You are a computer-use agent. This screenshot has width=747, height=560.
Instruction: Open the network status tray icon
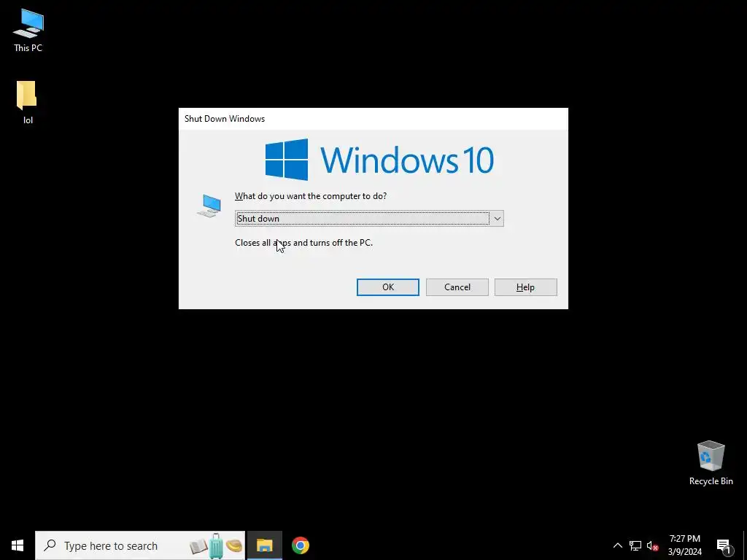coord(635,545)
